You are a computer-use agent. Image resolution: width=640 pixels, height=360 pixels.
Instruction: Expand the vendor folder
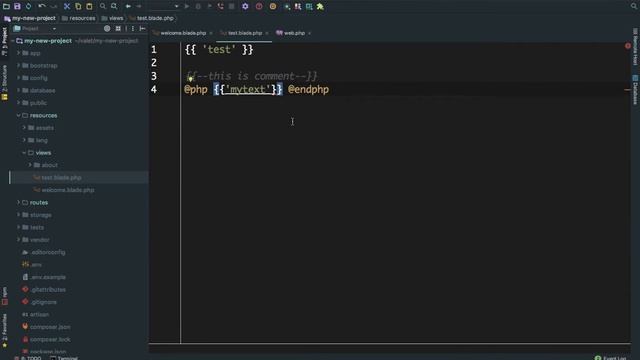18,240
